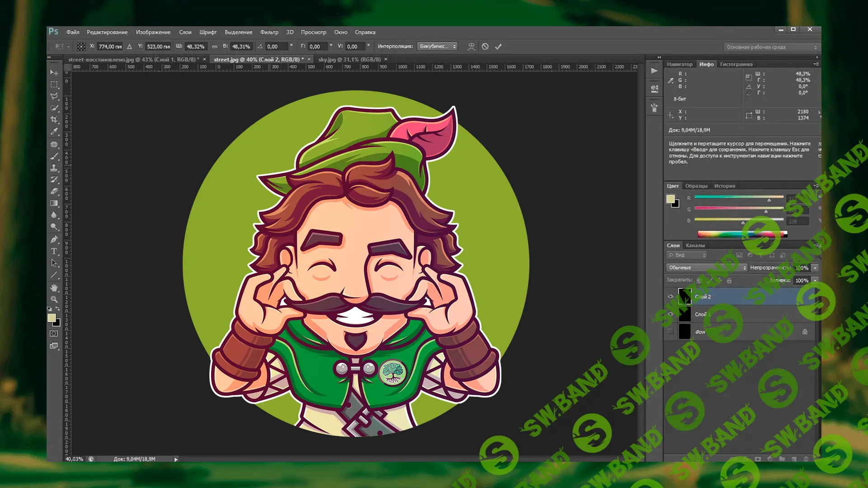Select the Hand tool

click(54, 287)
